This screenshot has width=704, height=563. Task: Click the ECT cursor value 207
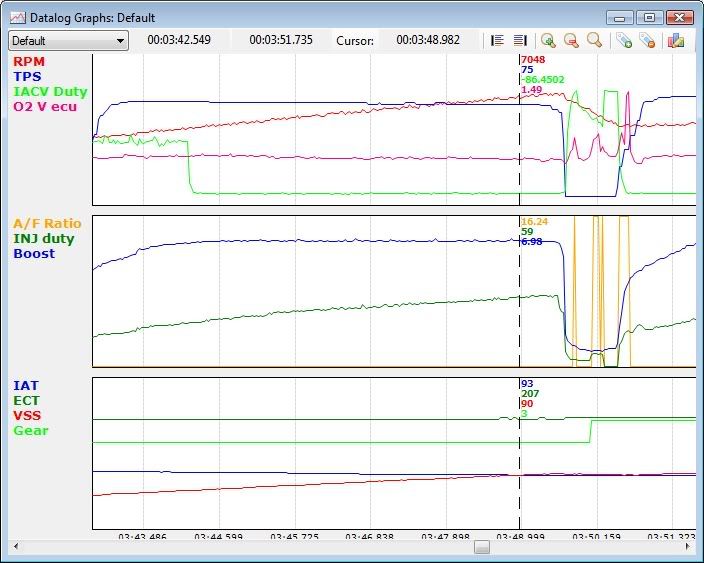click(x=530, y=394)
